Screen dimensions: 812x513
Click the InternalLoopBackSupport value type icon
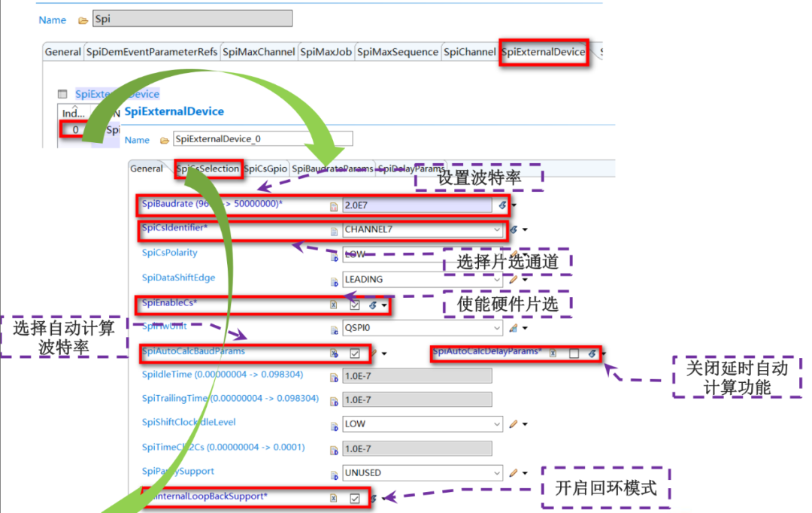334,498
